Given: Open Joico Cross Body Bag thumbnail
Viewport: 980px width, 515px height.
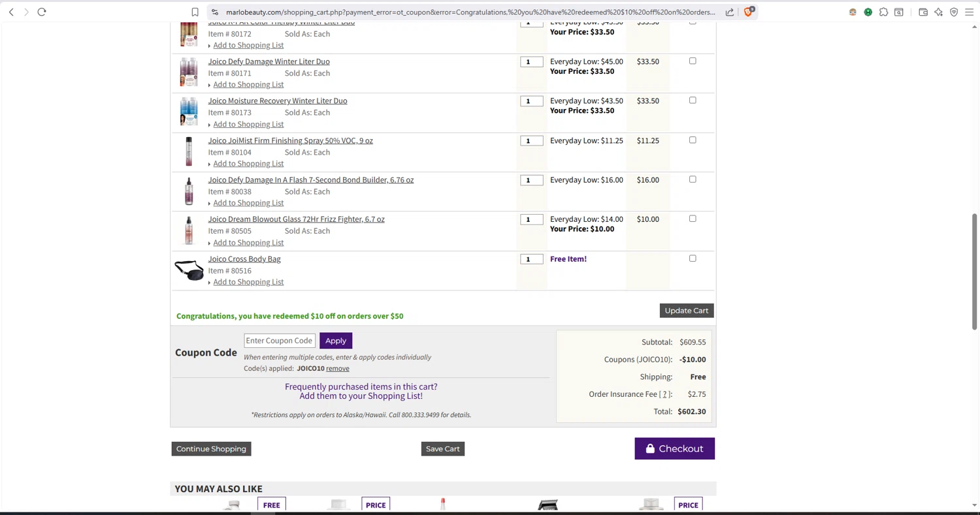Looking at the screenshot, I should pos(189,270).
